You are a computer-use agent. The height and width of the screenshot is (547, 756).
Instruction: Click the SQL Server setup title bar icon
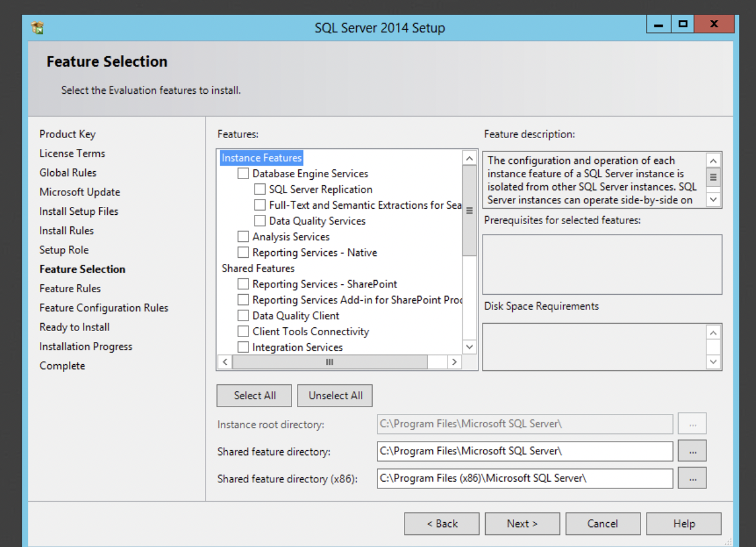point(37,28)
